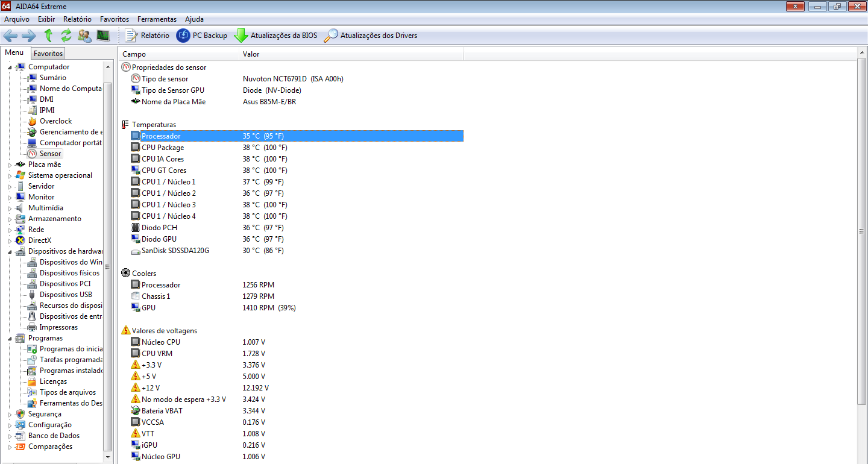Click the Bateria VBAT battery icon

pos(136,411)
